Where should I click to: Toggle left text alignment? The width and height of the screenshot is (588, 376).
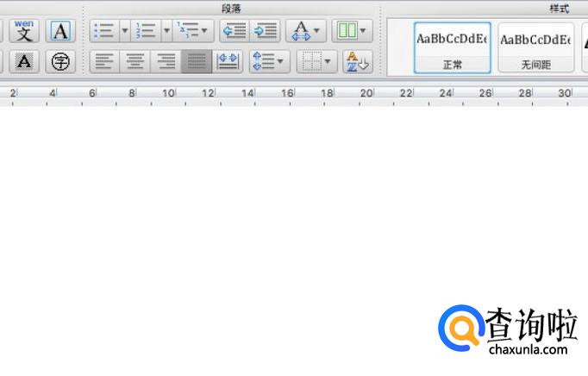104,61
